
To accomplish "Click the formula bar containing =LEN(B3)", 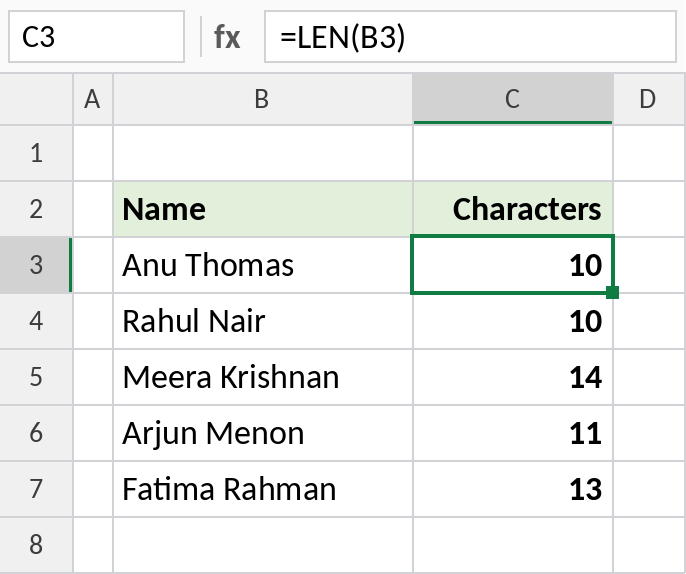I will [x=470, y=37].
